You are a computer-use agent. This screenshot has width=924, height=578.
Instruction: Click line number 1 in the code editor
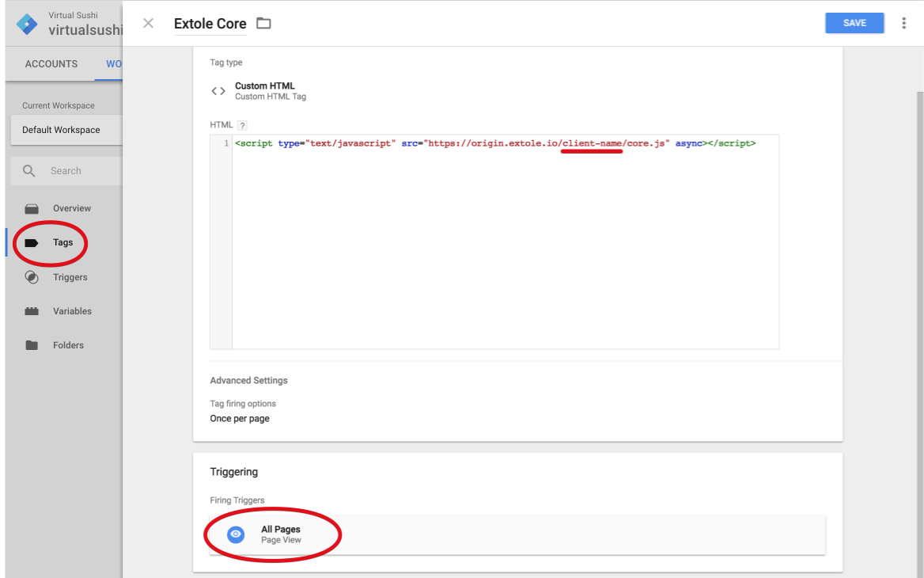coord(226,143)
